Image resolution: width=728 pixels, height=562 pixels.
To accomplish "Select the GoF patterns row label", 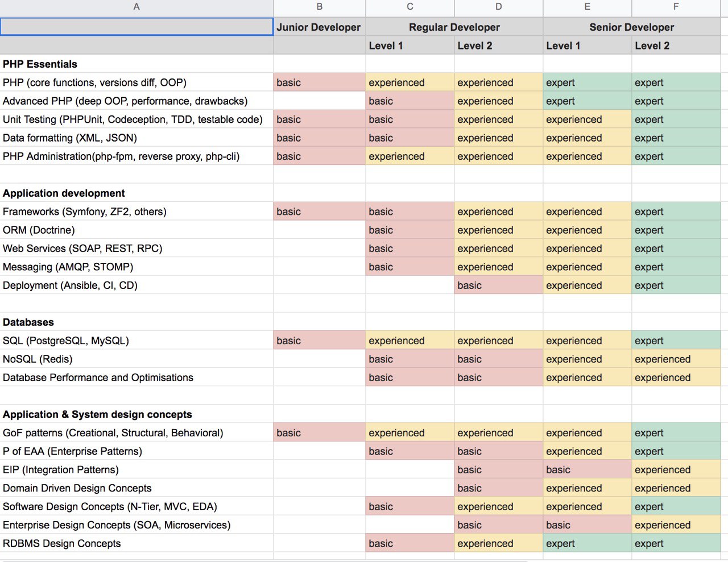I will (x=136, y=433).
